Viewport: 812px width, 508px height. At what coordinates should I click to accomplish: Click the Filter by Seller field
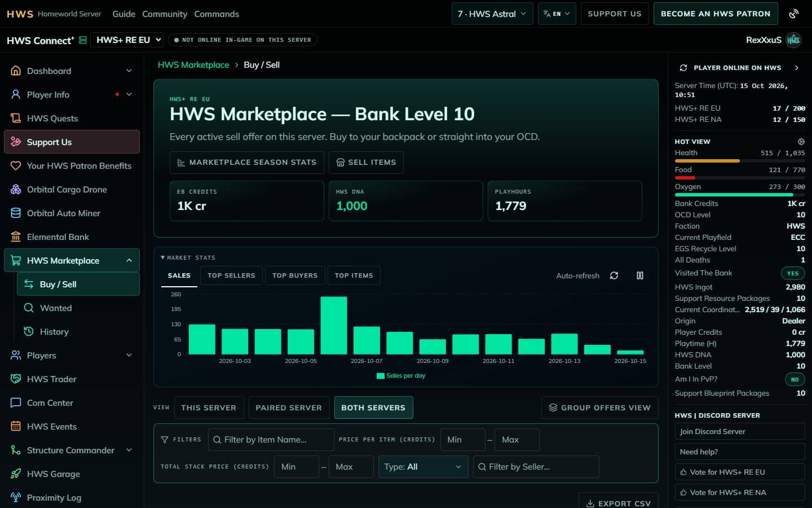(x=536, y=467)
